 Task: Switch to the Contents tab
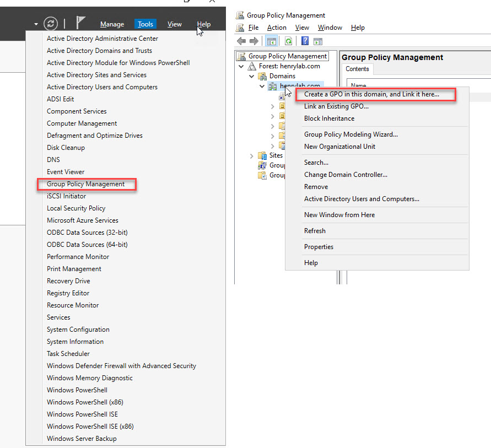(357, 69)
